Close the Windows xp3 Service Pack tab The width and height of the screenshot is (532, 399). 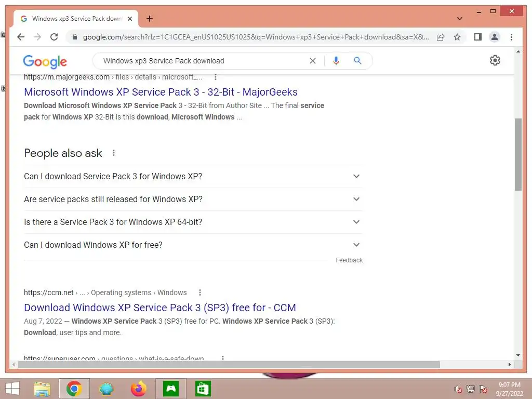coord(129,19)
